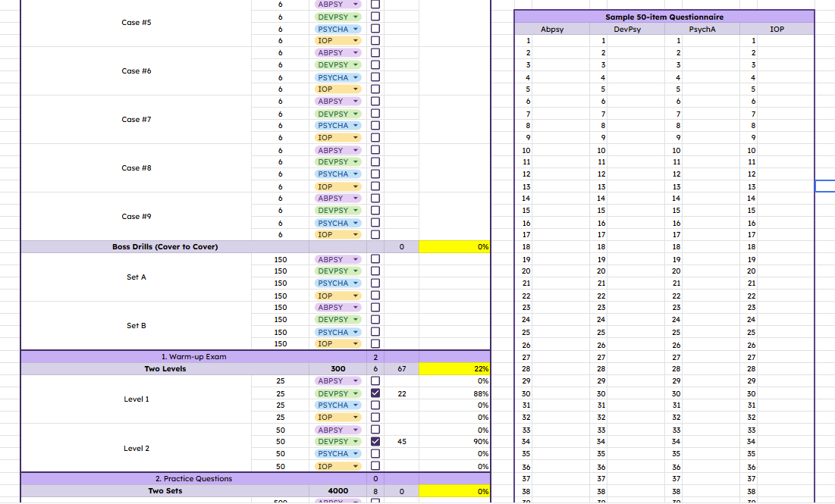
Task: Select the 2. Practice Questions section header
Action: [194, 478]
